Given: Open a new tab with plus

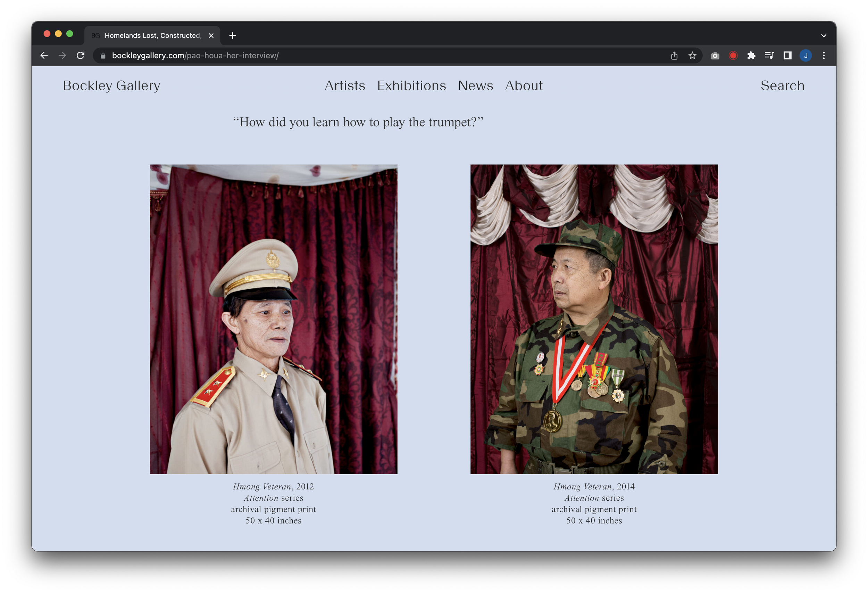Looking at the screenshot, I should 233,36.
